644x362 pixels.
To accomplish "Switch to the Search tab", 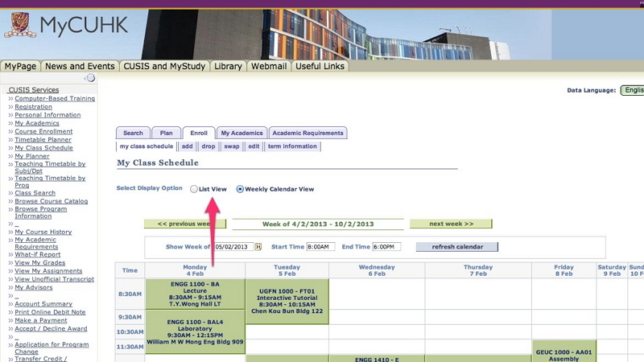I will pos(133,133).
